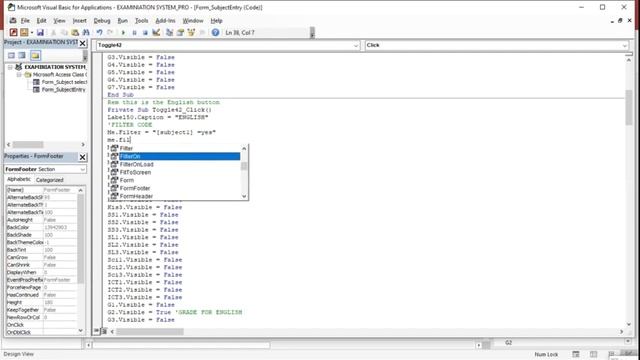Click the CanGrow property row
The width and height of the screenshot is (640, 360).
coord(41,258)
